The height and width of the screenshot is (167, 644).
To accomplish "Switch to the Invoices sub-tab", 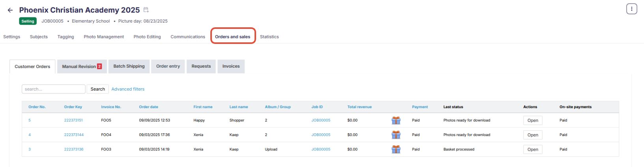I will pyautogui.click(x=231, y=66).
